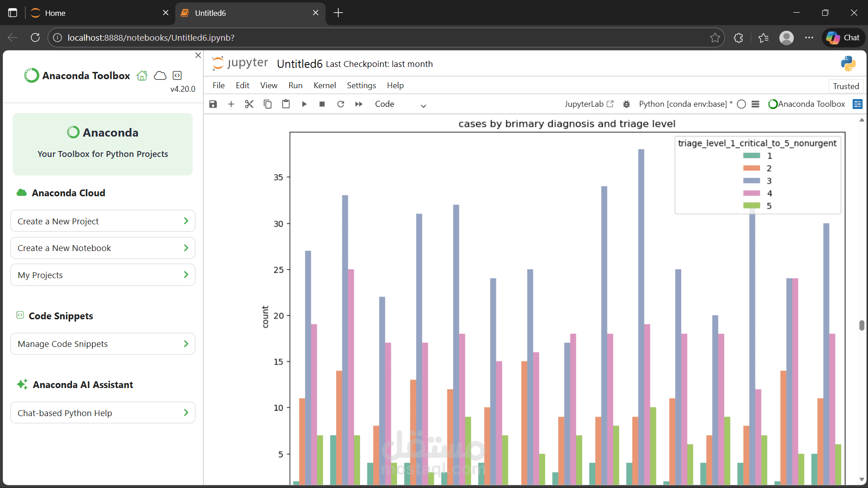The image size is (868, 488).
Task: Interrupt the kernel with the stop icon
Action: tap(322, 104)
